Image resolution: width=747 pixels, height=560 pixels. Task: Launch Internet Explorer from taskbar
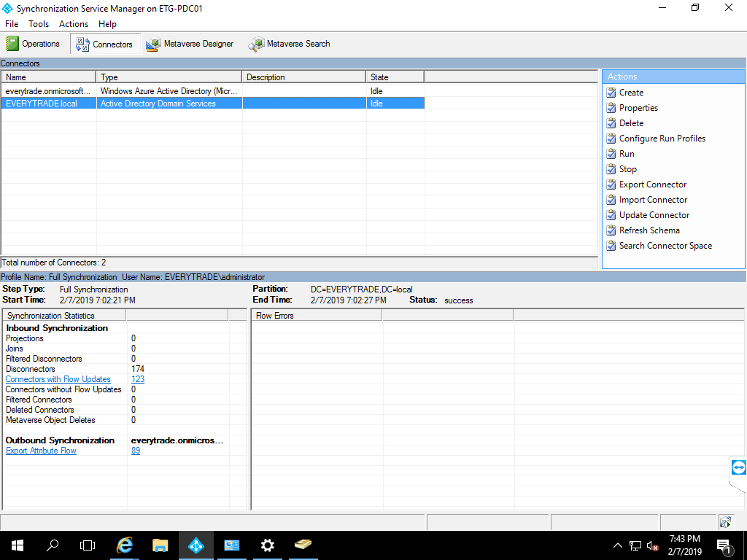(124, 545)
